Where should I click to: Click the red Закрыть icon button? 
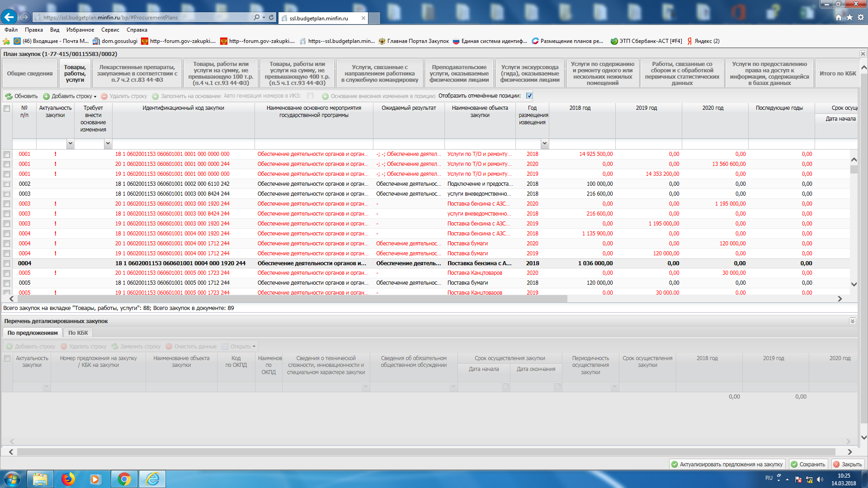836,465
